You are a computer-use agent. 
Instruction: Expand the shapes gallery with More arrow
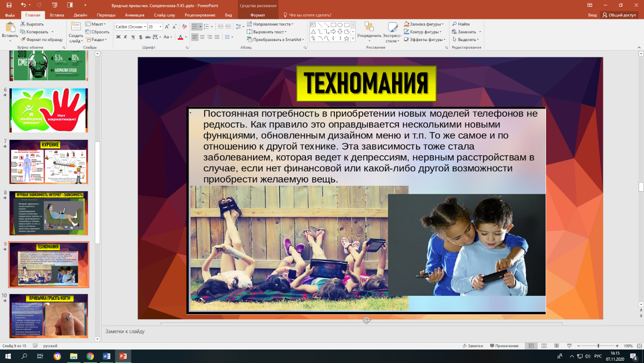(x=352, y=39)
